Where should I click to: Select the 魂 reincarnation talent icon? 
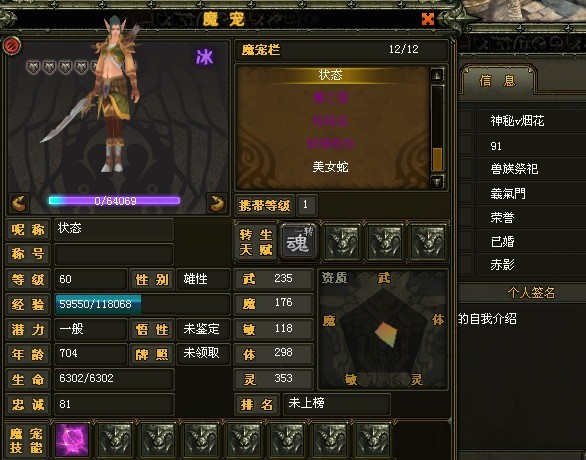tap(299, 242)
